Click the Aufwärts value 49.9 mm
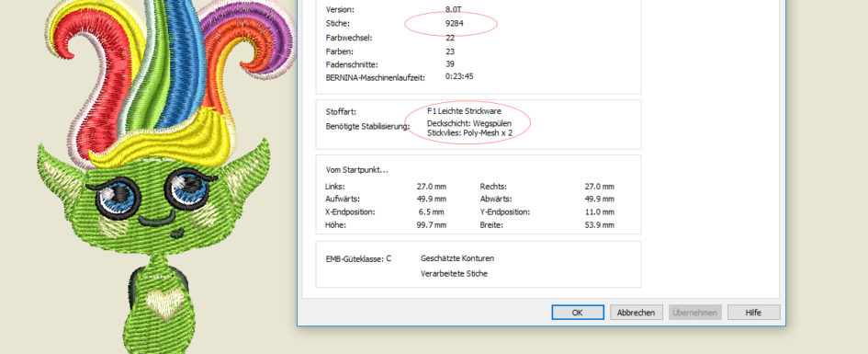Screen dimensions: 868x354 [x=431, y=199]
